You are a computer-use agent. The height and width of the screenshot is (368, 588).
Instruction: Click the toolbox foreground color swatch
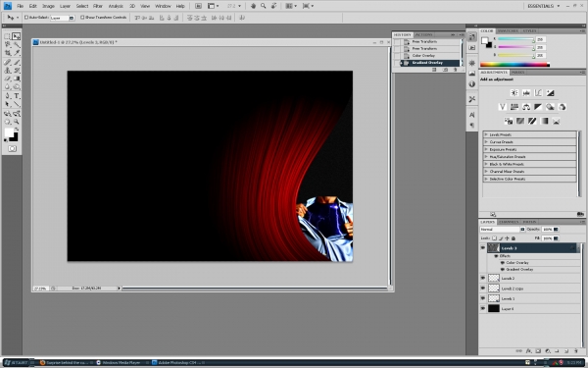tap(9, 132)
